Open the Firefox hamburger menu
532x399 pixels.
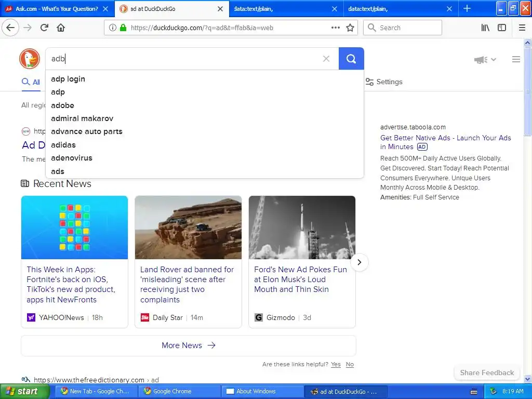[x=522, y=28]
